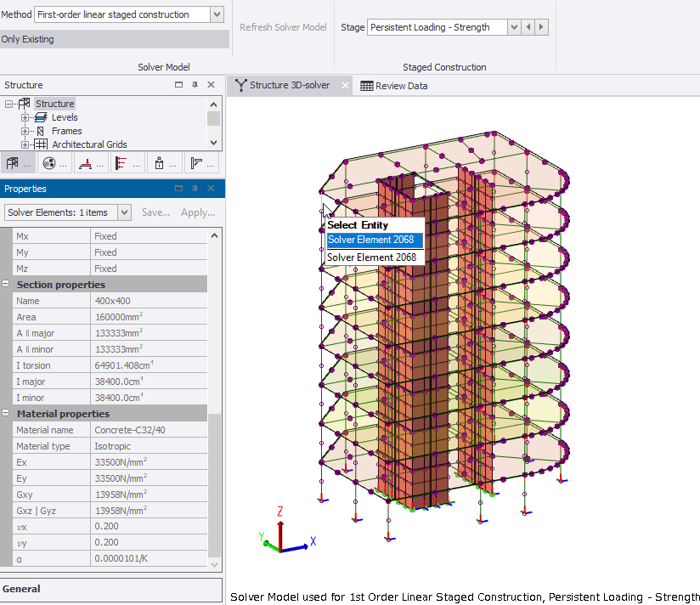The height and width of the screenshot is (605, 700).
Task: Collapse the Material properties group
Action: tap(7, 414)
